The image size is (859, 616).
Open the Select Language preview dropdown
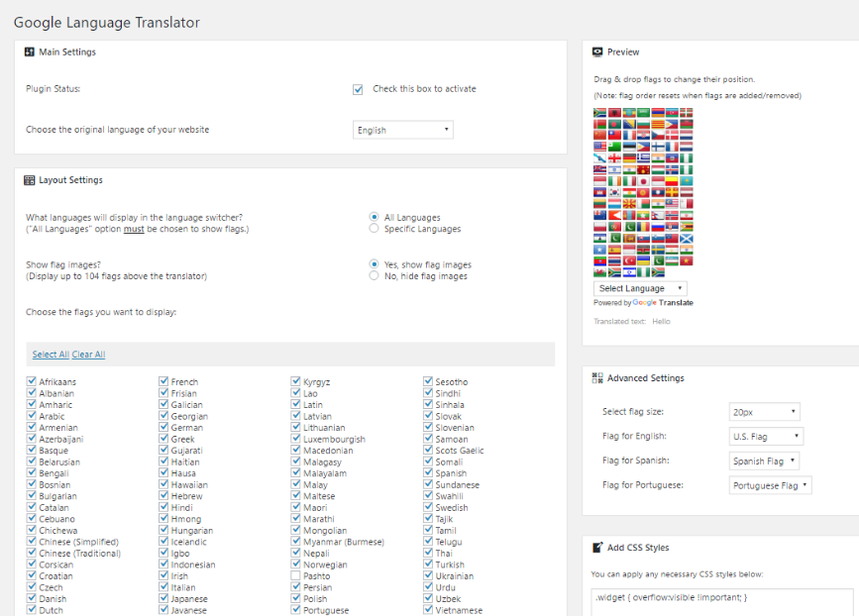[640, 288]
